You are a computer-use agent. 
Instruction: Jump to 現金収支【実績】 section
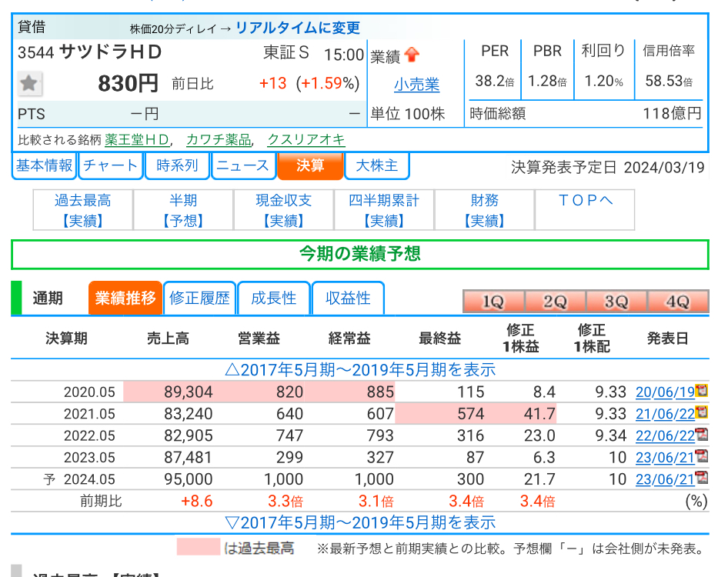(284, 210)
